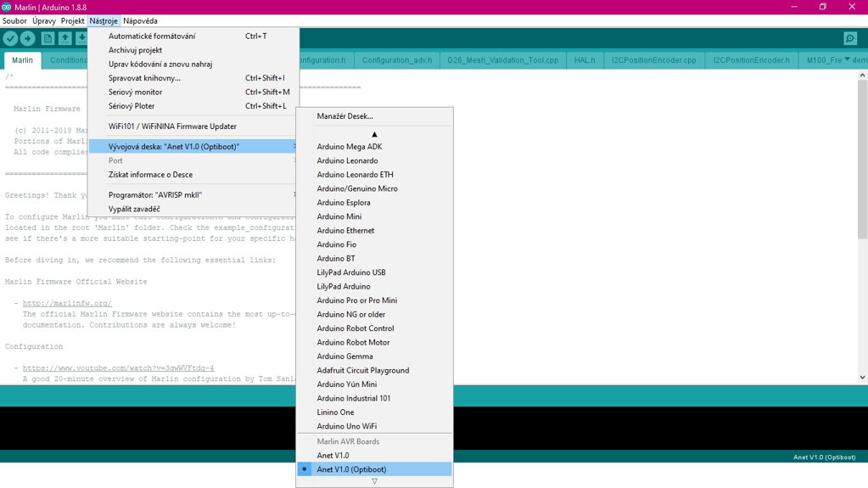Image resolution: width=868 pixels, height=488 pixels.
Task: Select Arduino Industrial 101 board
Action: (374, 398)
